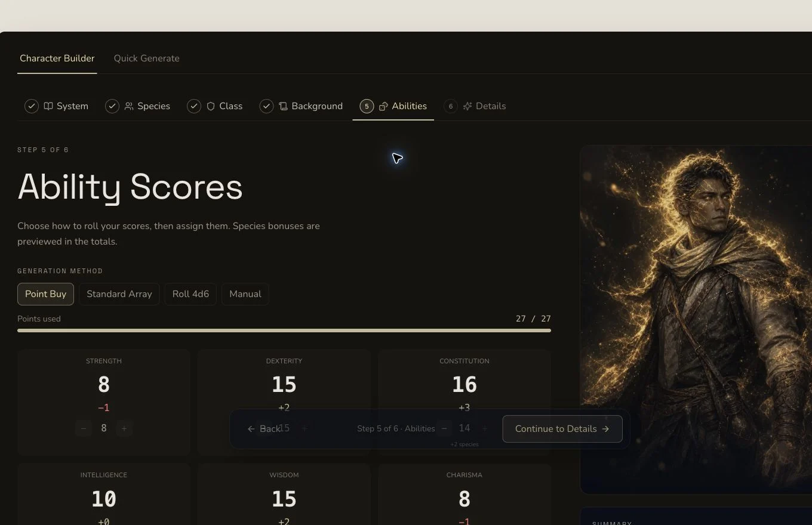Switch to Roll 4d6 method
The image size is (812, 525).
coord(190,294)
